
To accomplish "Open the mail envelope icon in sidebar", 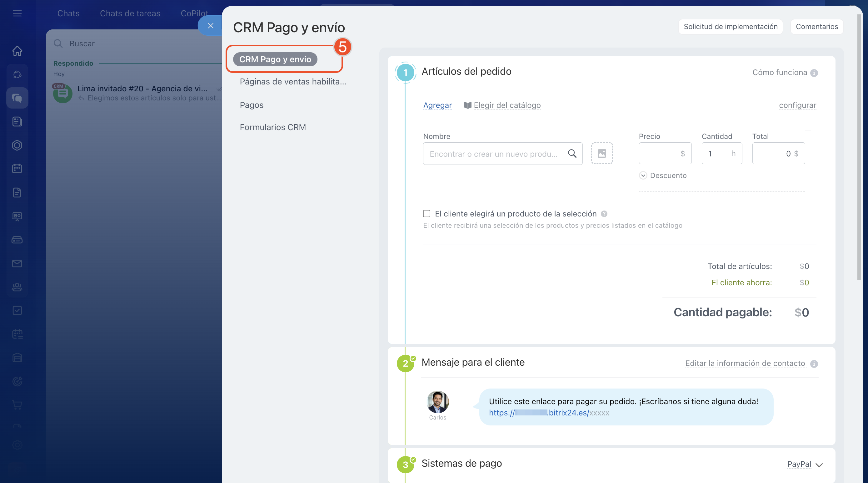I will [x=17, y=263].
